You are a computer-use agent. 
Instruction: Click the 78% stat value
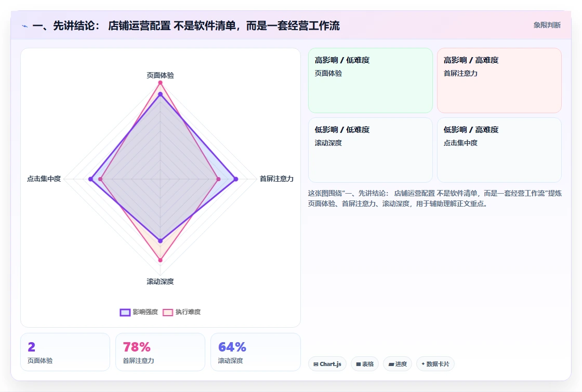(137, 347)
